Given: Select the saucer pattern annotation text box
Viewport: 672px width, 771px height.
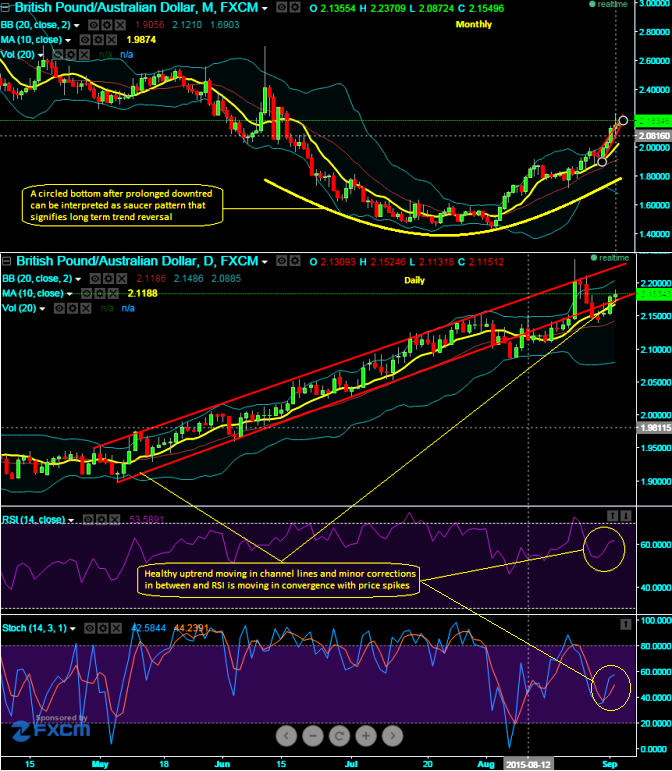Looking at the screenshot, I should [122, 206].
